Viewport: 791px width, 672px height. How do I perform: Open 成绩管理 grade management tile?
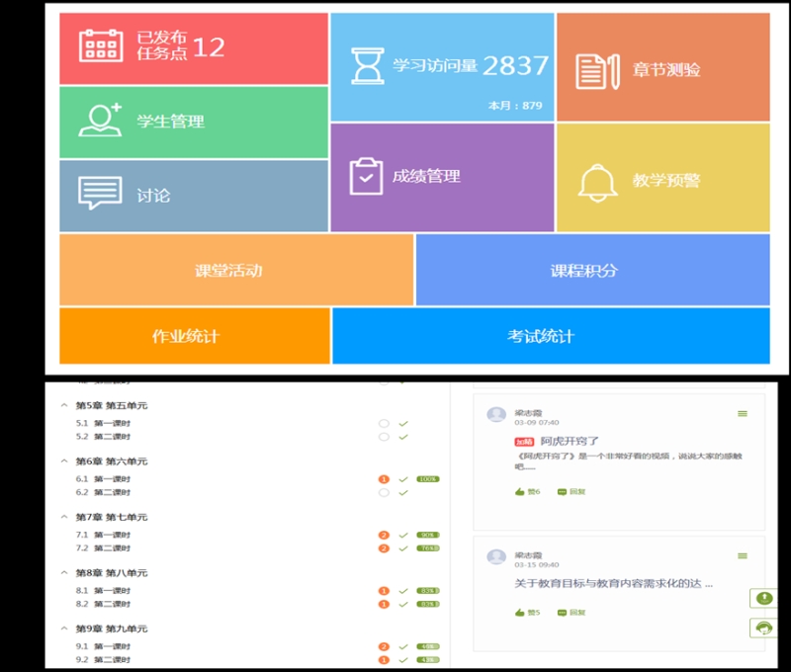pyautogui.click(x=442, y=177)
